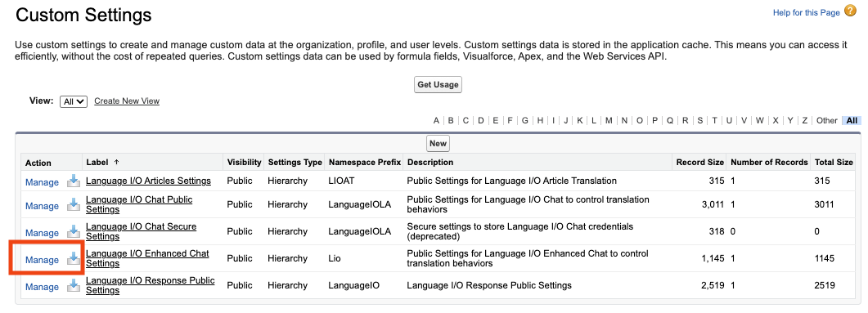The width and height of the screenshot is (868, 313).
Task: Click the New button above the table
Action: pyautogui.click(x=438, y=143)
